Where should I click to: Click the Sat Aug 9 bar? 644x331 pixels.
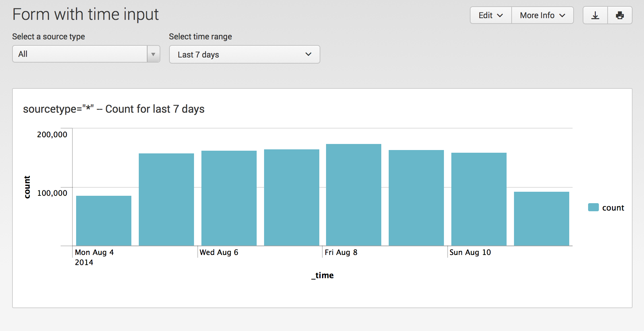(x=416, y=198)
